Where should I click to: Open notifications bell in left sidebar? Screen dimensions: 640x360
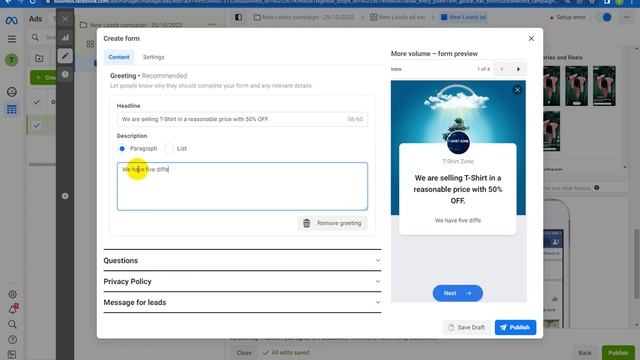(x=13, y=309)
